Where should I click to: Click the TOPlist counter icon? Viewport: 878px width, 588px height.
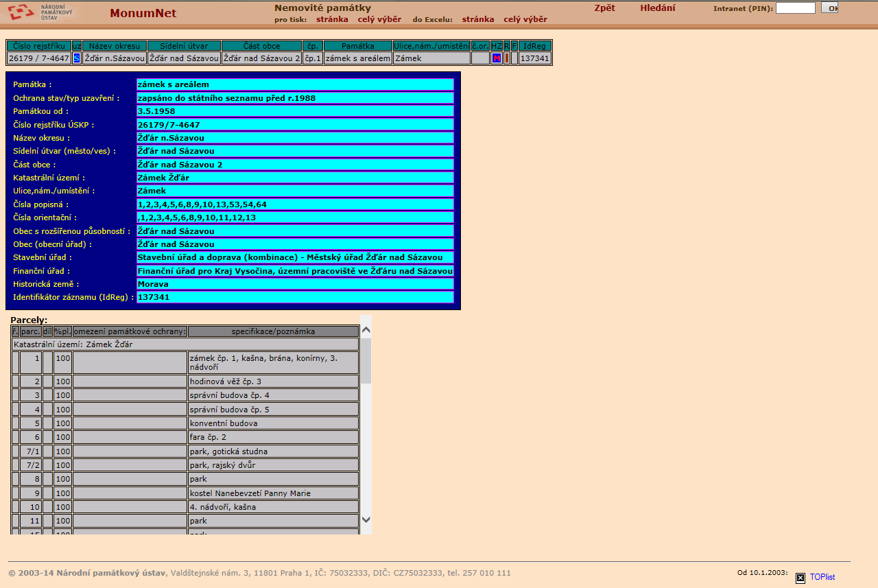[800, 578]
